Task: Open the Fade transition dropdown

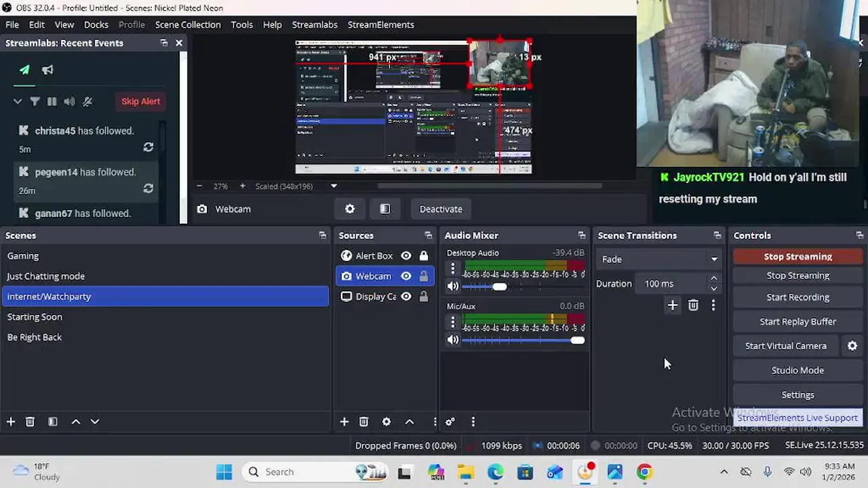Action: pos(658,259)
